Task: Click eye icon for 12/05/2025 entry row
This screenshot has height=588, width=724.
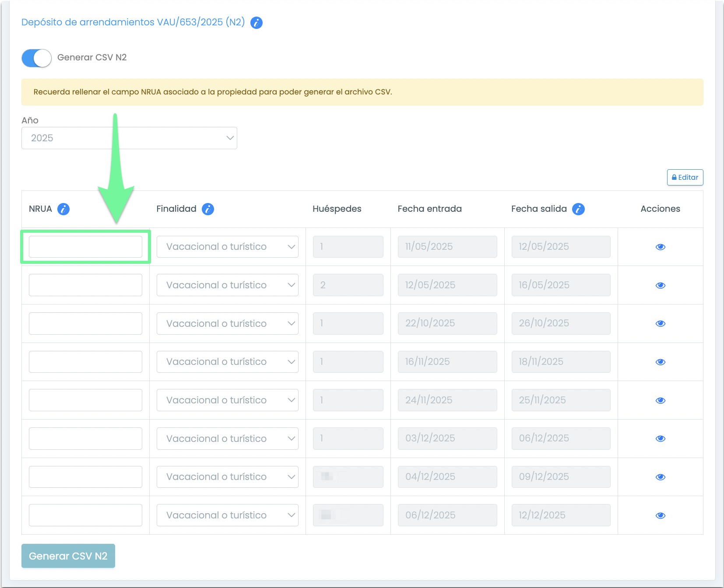Action: pyautogui.click(x=660, y=285)
